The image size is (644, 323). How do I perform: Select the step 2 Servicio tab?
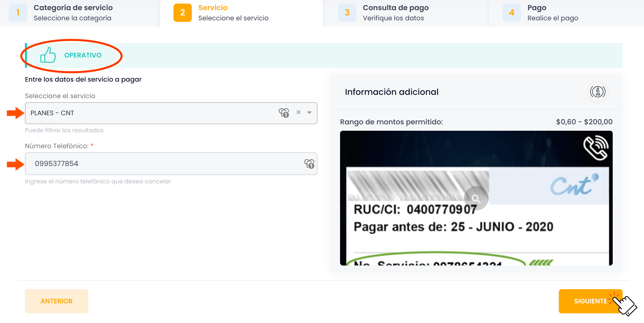[241, 13]
